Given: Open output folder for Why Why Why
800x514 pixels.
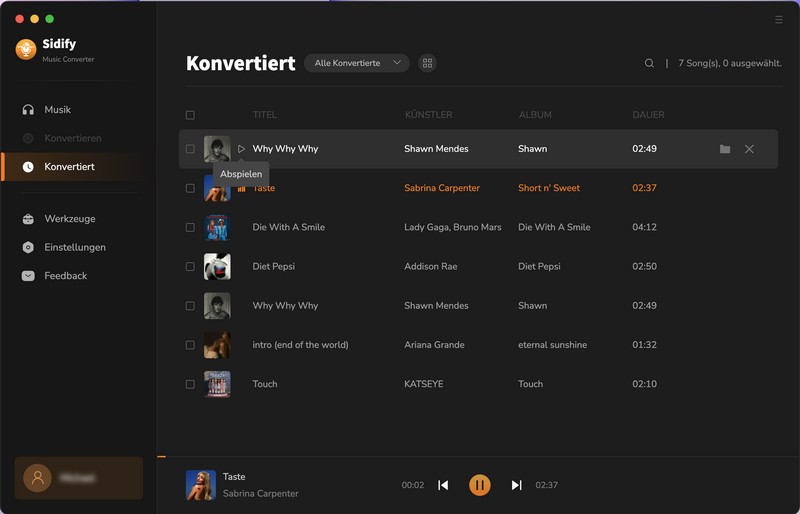Looking at the screenshot, I should [x=724, y=149].
